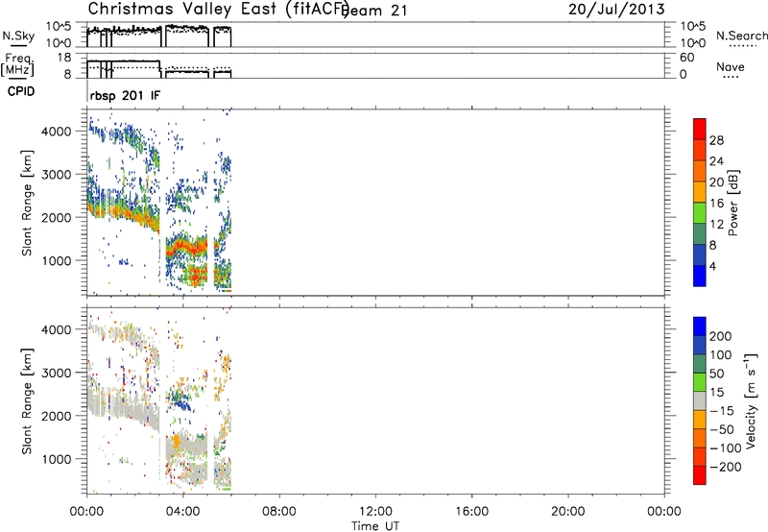Viewport: 768px width, 532px height.
Task: Click the '12:00' time axis tick label
Action: (x=375, y=512)
